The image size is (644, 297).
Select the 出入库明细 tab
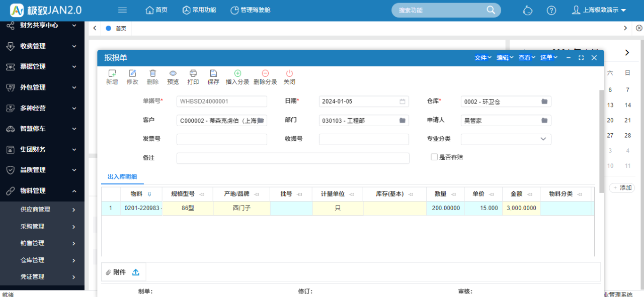click(122, 177)
